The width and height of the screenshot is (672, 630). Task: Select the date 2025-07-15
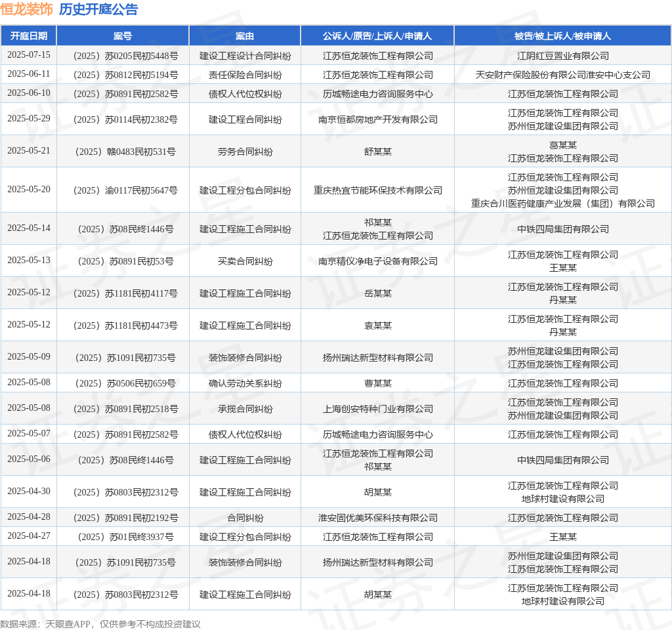(x=29, y=55)
